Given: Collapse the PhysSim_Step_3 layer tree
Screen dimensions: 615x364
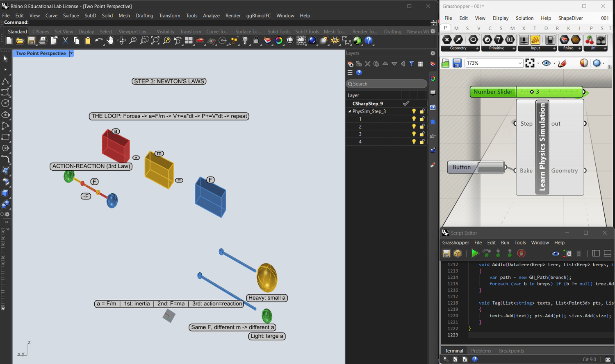Looking at the screenshot, I should (350, 111).
